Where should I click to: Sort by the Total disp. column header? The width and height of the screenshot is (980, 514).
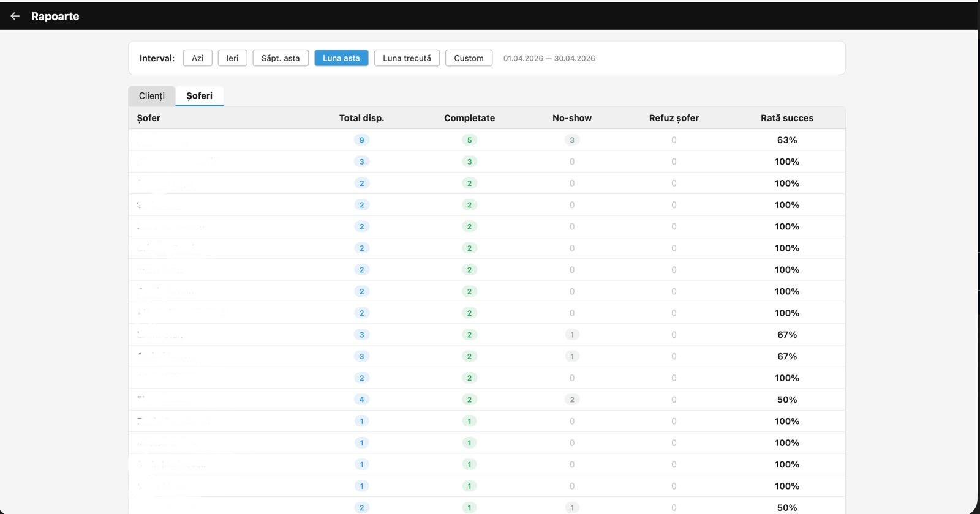(x=361, y=118)
